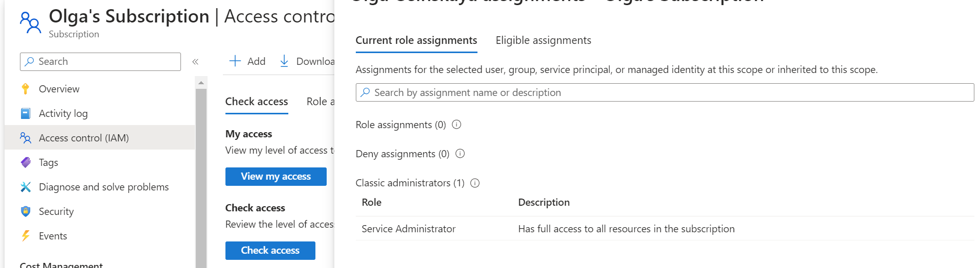Click the sidebar vertical scrollbar thumb
980x268 pixels.
(x=201, y=179)
